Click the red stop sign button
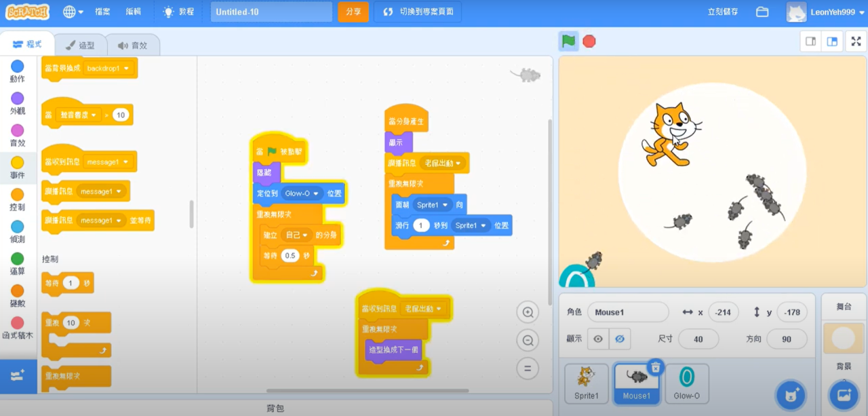The height and width of the screenshot is (416, 868). click(589, 41)
